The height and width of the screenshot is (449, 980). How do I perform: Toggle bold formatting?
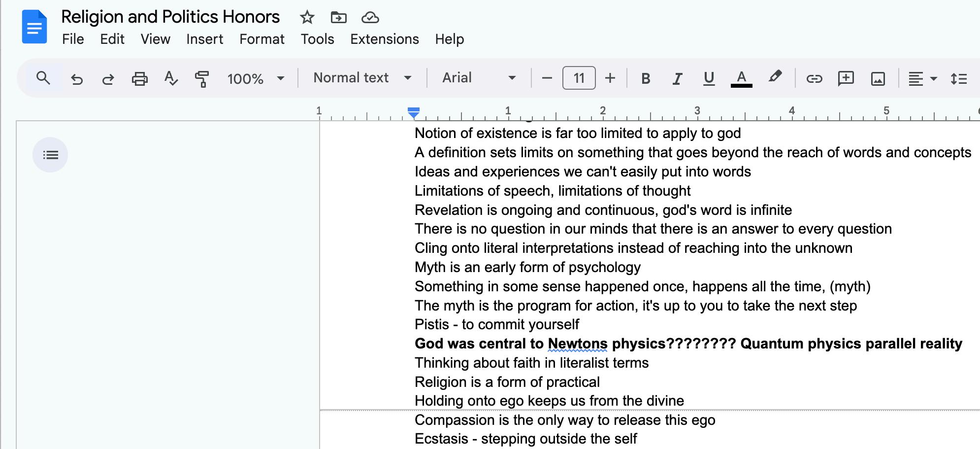tap(646, 78)
